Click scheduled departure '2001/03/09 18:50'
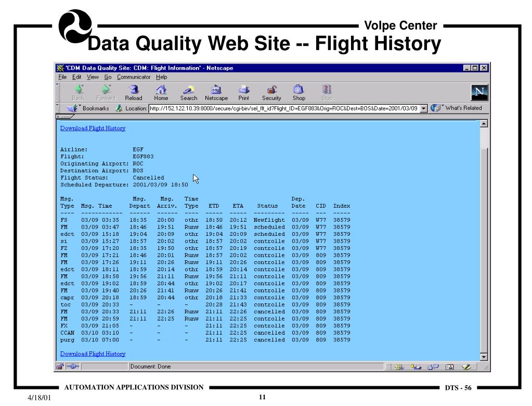Screen dimensions: 532x406 160,185
